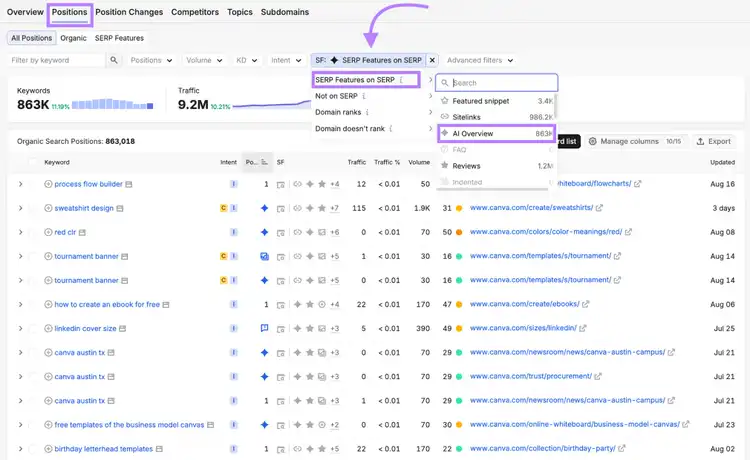This screenshot has width=750, height=460.
Task: Switch to the Competitors tab
Action: tap(195, 12)
